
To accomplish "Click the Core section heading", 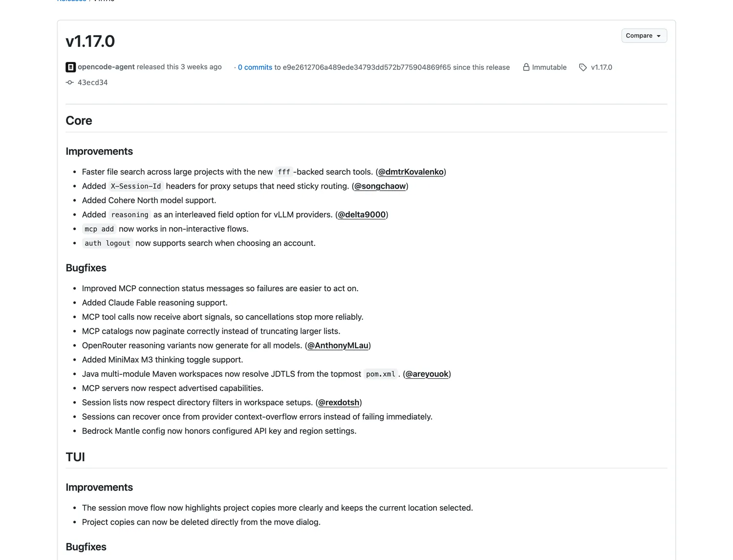I will click(79, 121).
